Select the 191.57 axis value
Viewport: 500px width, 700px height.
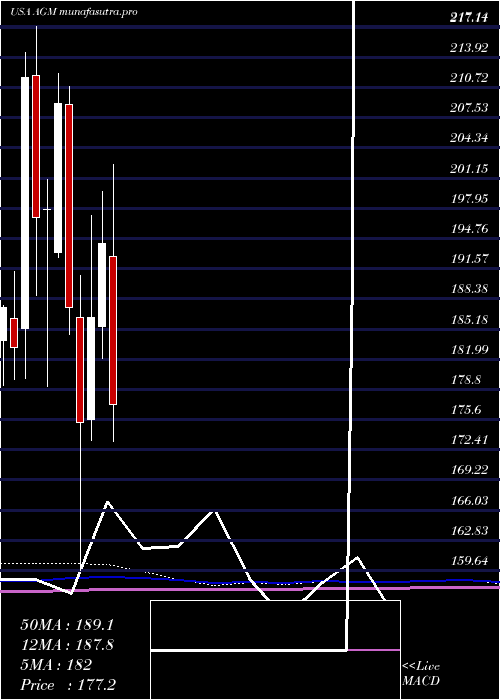[x=470, y=259]
